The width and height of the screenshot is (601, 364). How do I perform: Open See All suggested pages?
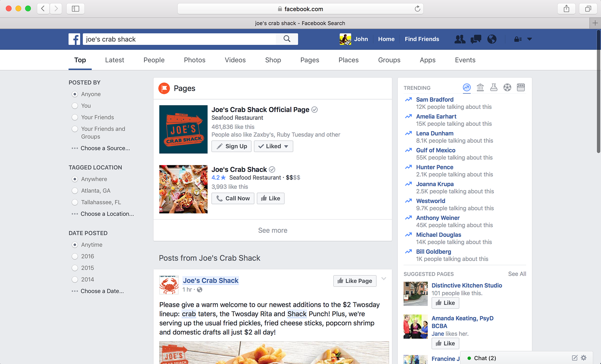tap(517, 274)
